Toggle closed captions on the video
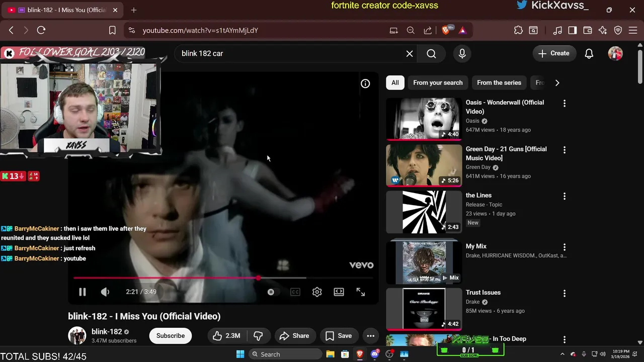Image resolution: width=644 pixels, height=362 pixels. tap(295, 292)
